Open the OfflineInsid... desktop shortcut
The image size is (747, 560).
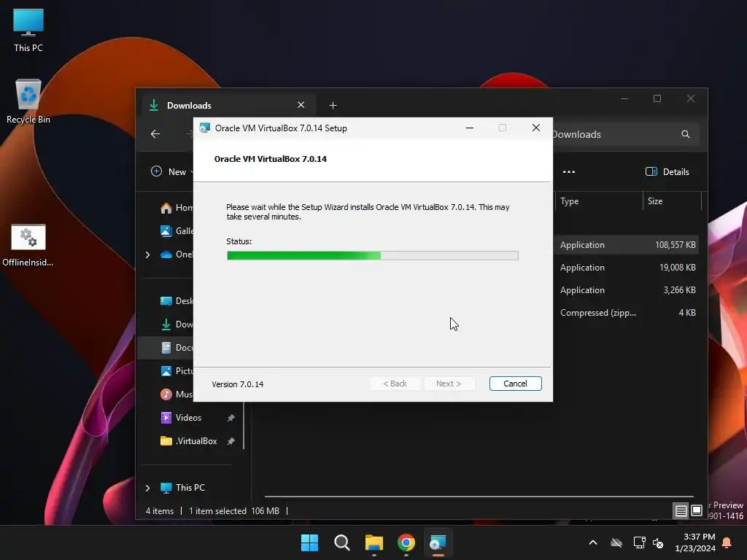click(x=28, y=245)
